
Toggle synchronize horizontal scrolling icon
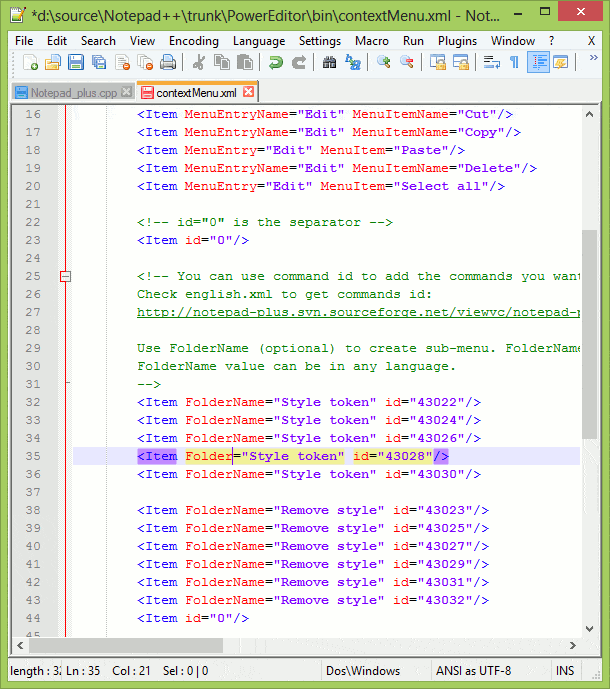click(461, 62)
